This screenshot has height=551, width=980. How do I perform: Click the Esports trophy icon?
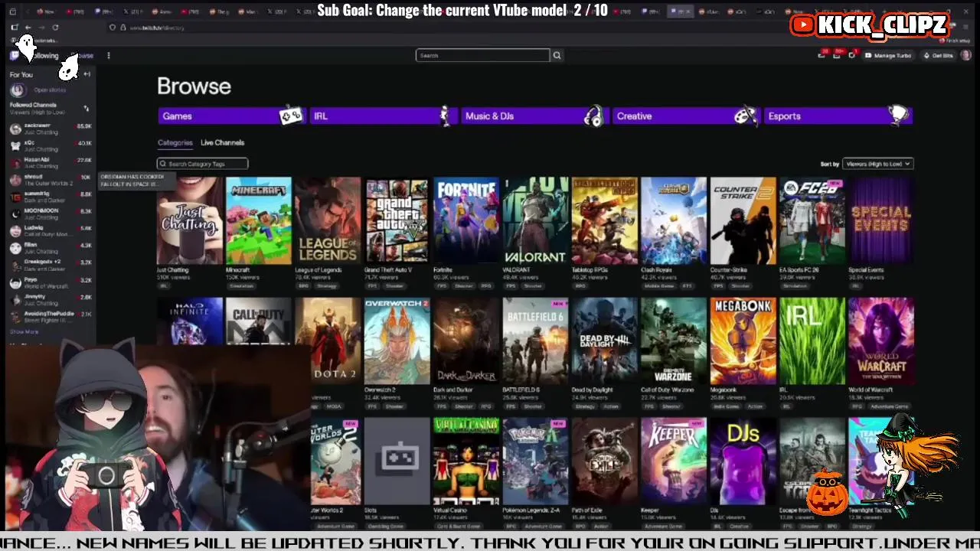pos(897,116)
